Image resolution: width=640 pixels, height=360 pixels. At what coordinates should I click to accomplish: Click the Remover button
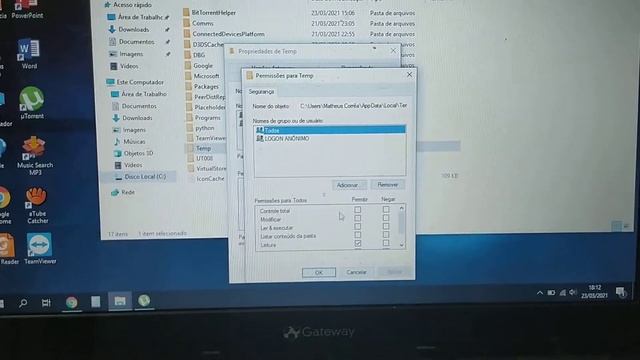(x=387, y=184)
